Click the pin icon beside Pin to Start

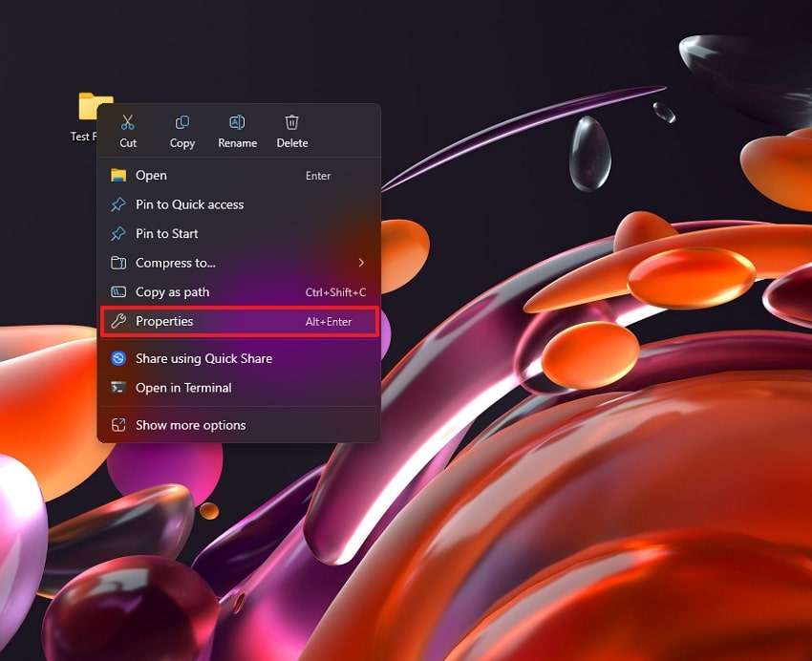(x=118, y=233)
